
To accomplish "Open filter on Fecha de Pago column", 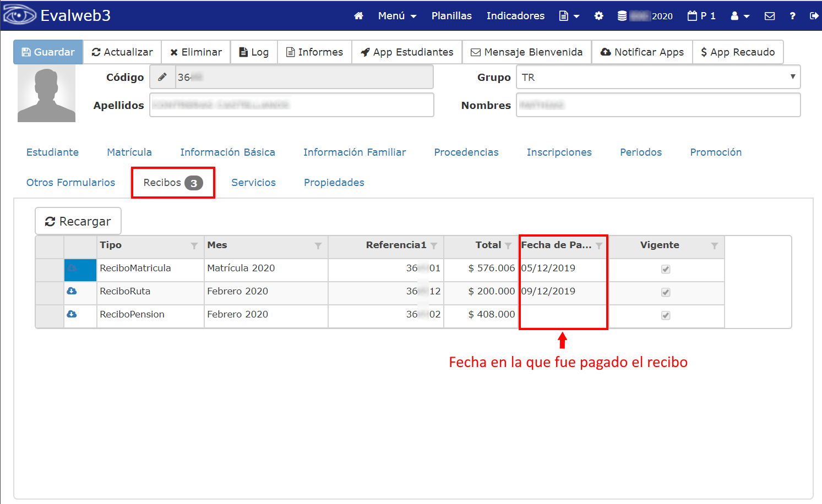I will 599,246.
